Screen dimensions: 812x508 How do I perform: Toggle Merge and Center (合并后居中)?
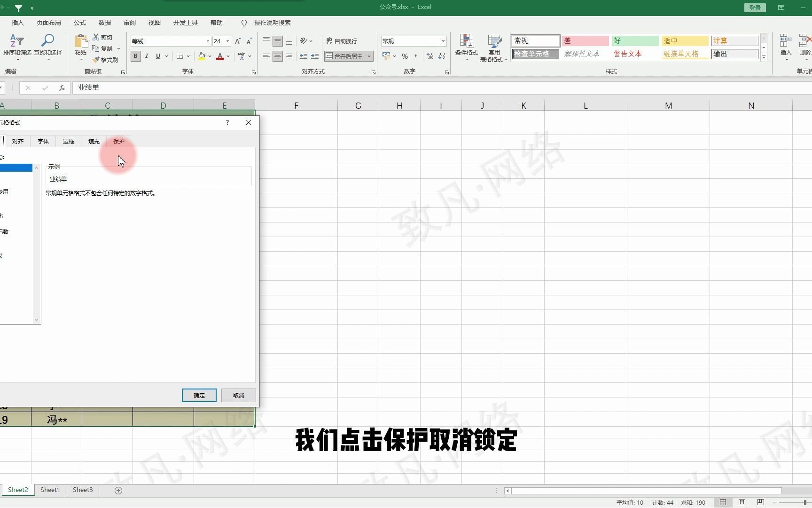[344, 56]
